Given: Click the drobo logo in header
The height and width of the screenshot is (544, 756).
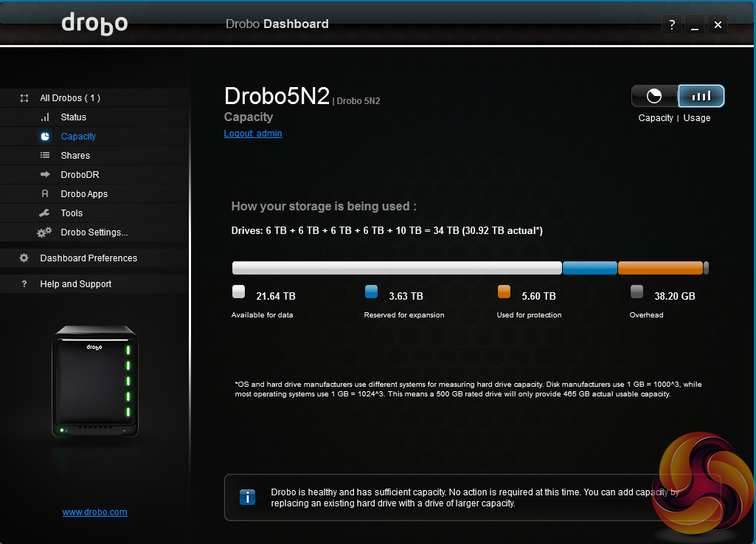Looking at the screenshot, I should (x=94, y=24).
